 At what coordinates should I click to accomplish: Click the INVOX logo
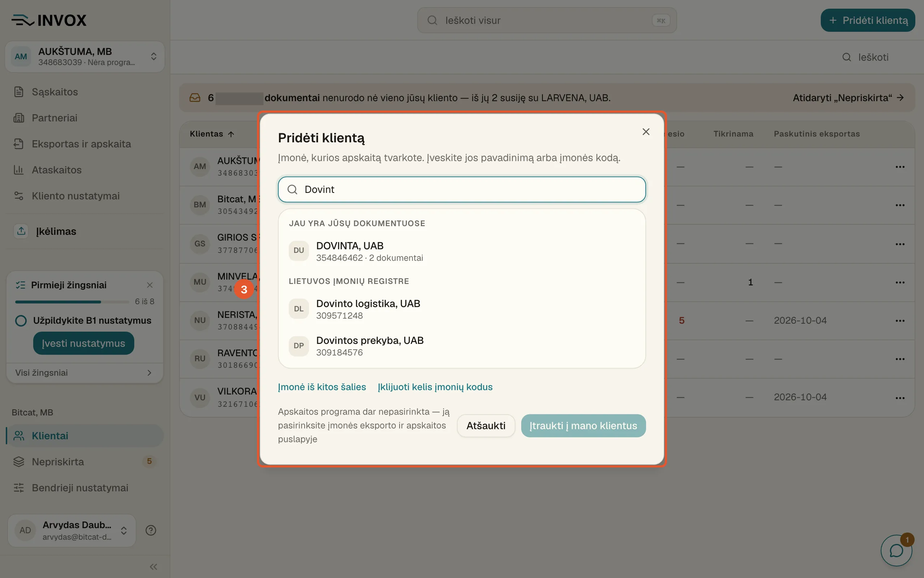[49, 20]
